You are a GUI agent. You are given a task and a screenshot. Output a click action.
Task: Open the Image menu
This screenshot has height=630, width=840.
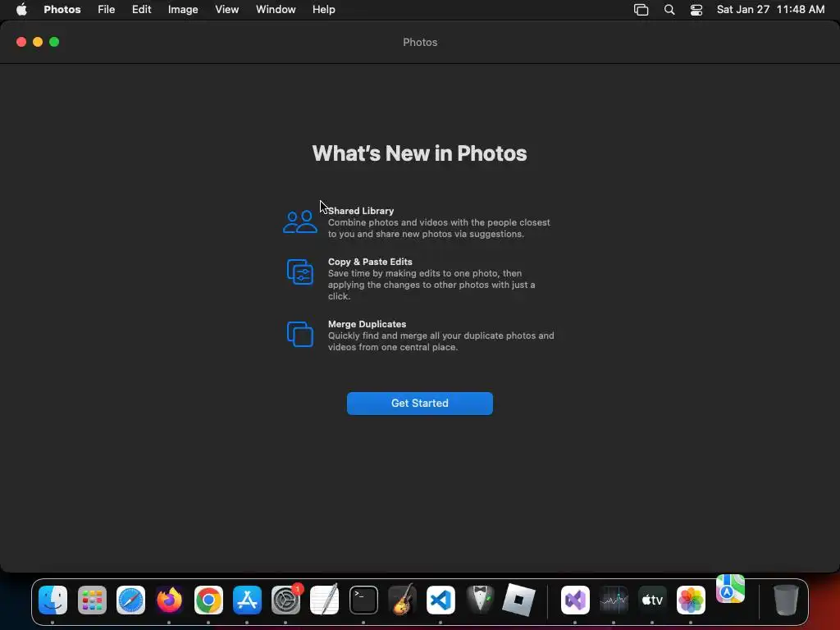coord(183,10)
